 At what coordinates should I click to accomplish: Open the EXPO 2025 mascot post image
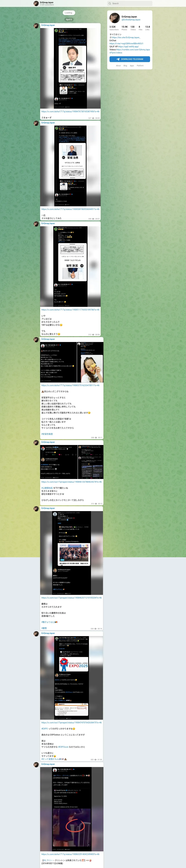click(x=72, y=678)
